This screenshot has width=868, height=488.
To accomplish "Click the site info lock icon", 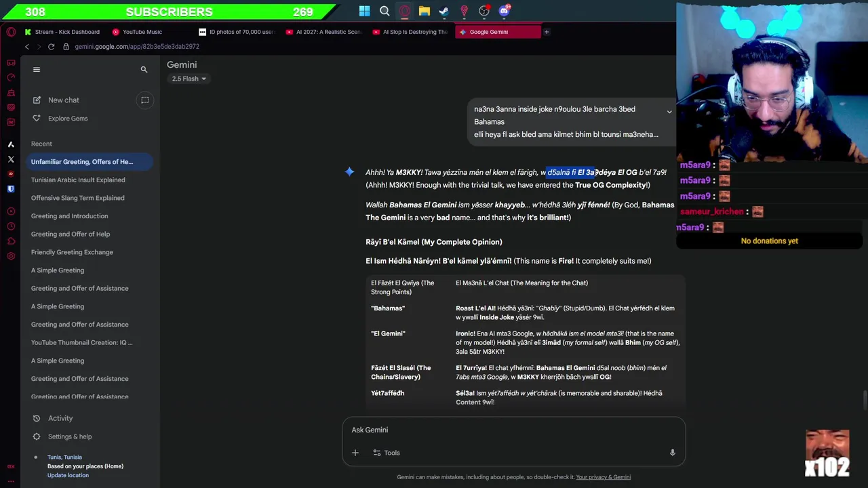I will 66,47.
